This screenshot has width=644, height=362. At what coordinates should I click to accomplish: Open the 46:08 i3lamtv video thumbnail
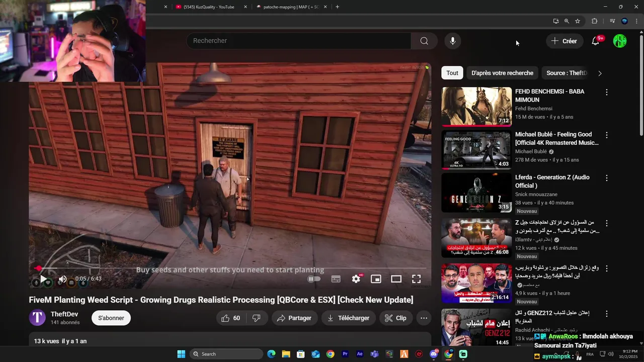coord(476,238)
